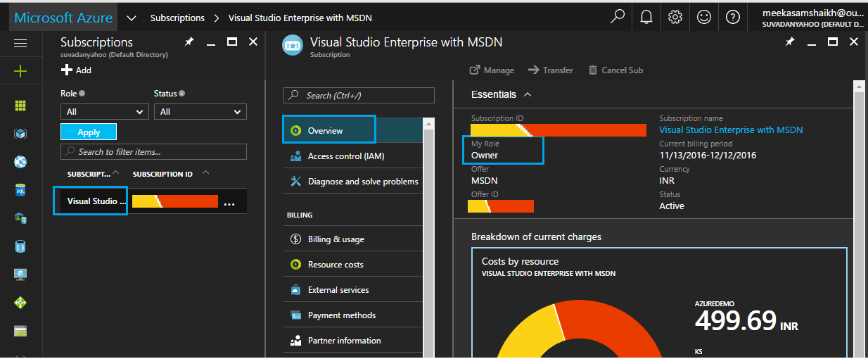This screenshot has height=359, width=868.
Task: Pin the Subscriptions blade
Action: point(189,42)
